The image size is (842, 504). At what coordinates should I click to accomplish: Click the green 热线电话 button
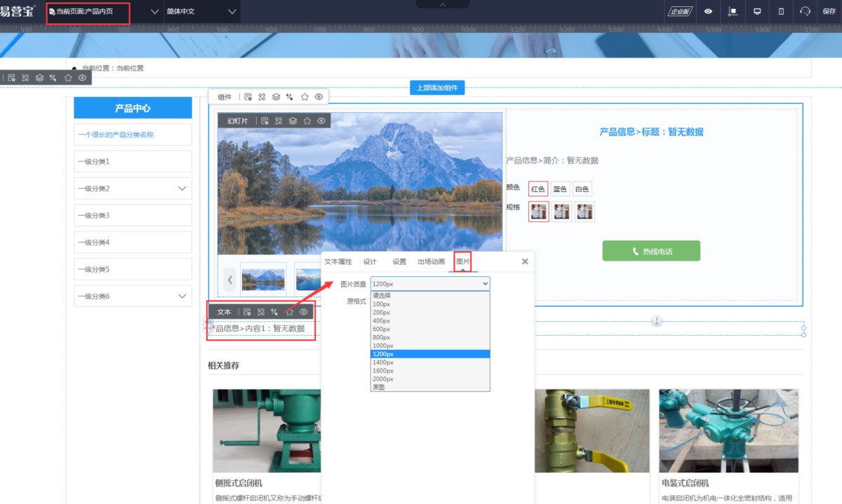651,251
